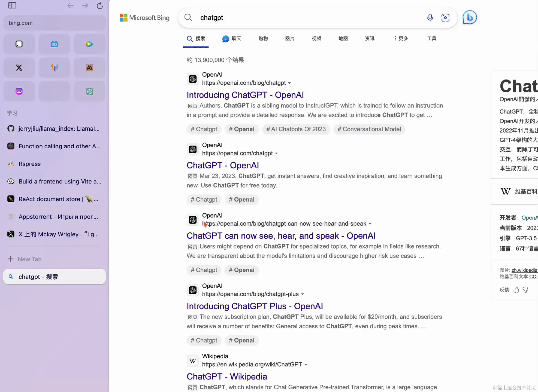This screenshot has width=538, height=392.
Task: Open the visual search camera icon
Action: coord(445,18)
